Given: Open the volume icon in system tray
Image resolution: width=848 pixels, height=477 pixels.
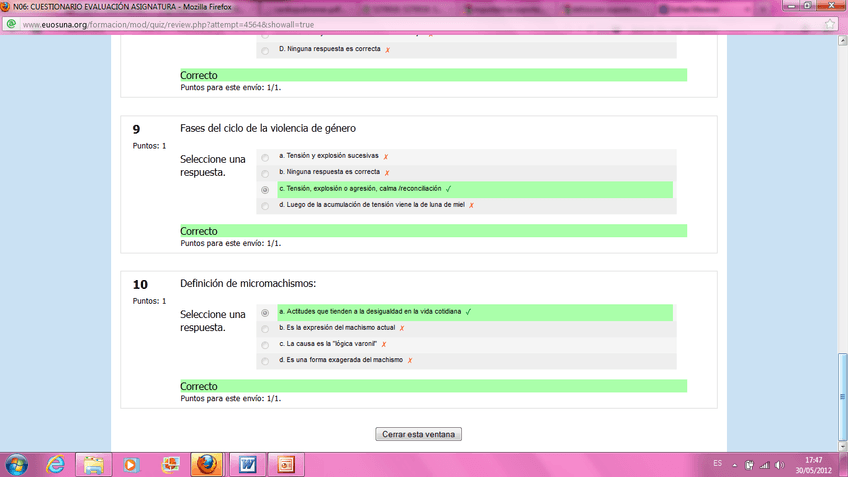Looking at the screenshot, I should (x=779, y=465).
